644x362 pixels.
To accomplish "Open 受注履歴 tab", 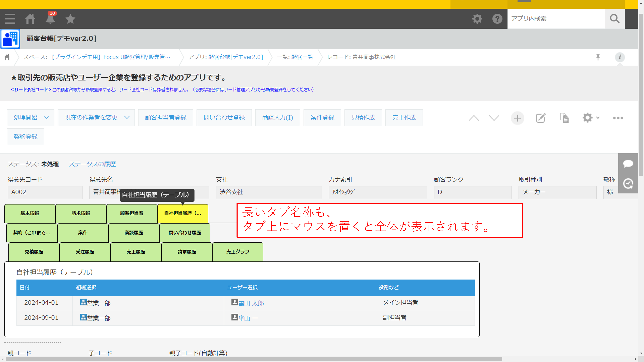I will coord(85,252).
